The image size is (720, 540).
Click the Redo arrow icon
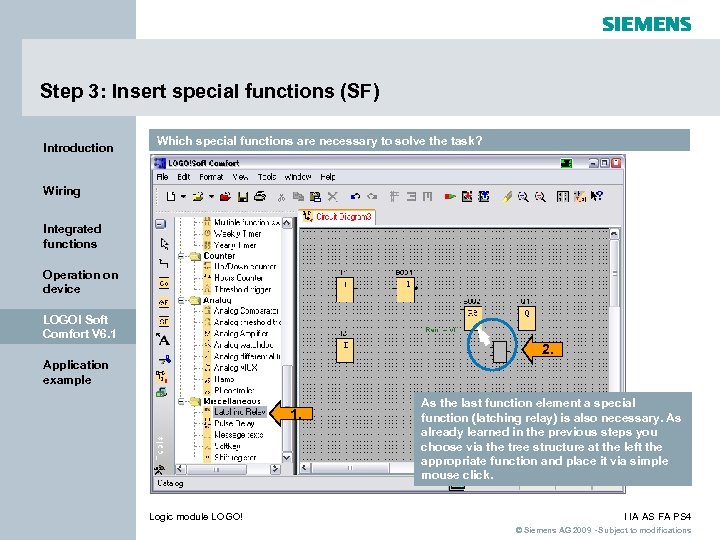(372, 197)
